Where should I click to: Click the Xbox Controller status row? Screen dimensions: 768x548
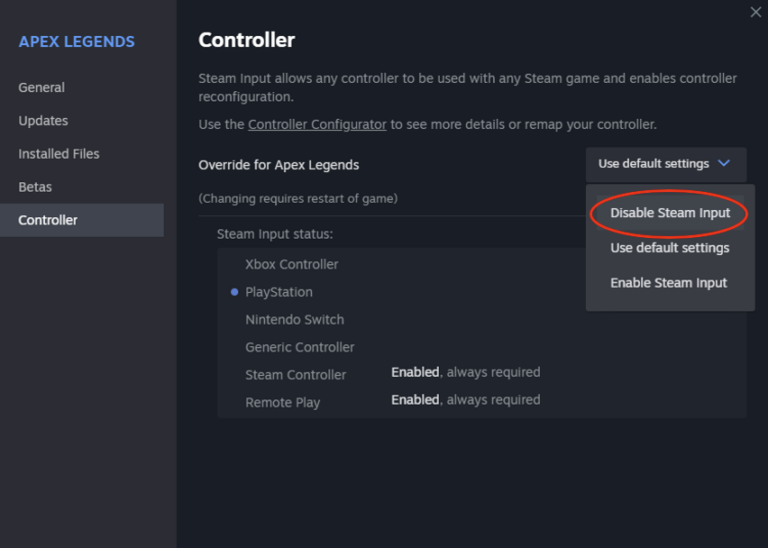[292, 265]
